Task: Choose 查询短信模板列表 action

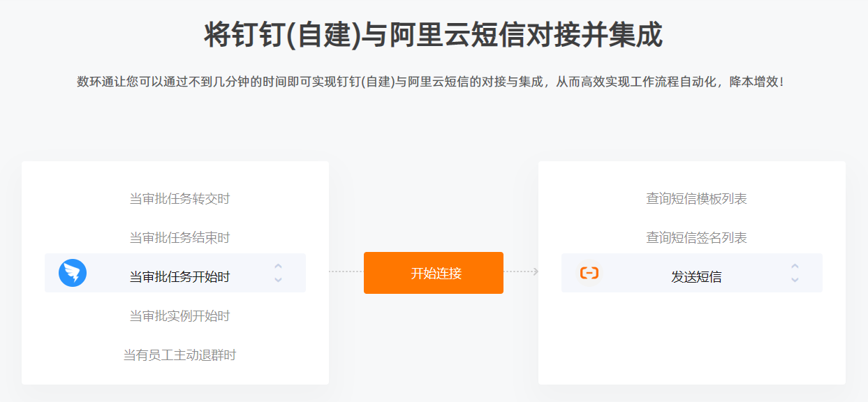Action: [x=696, y=199]
